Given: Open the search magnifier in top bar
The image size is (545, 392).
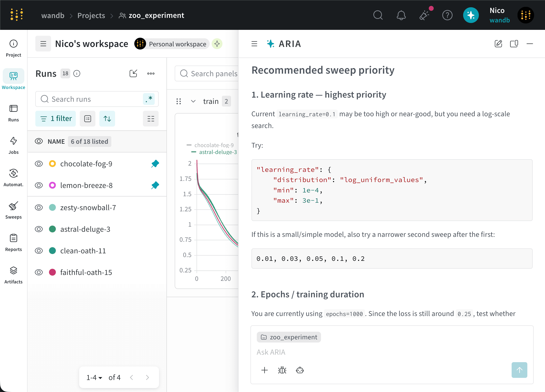Looking at the screenshot, I should click(378, 15).
